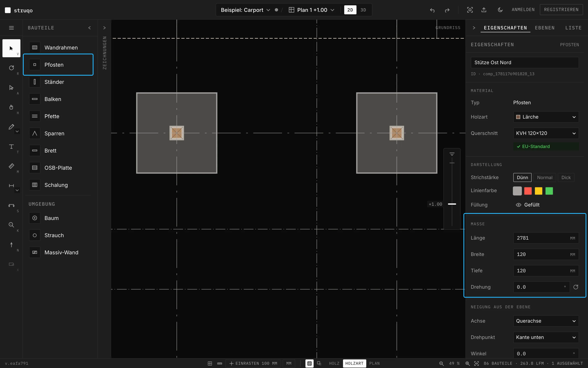Select the PLAN display mode
588x368 pixels.
click(x=374, y=363)
